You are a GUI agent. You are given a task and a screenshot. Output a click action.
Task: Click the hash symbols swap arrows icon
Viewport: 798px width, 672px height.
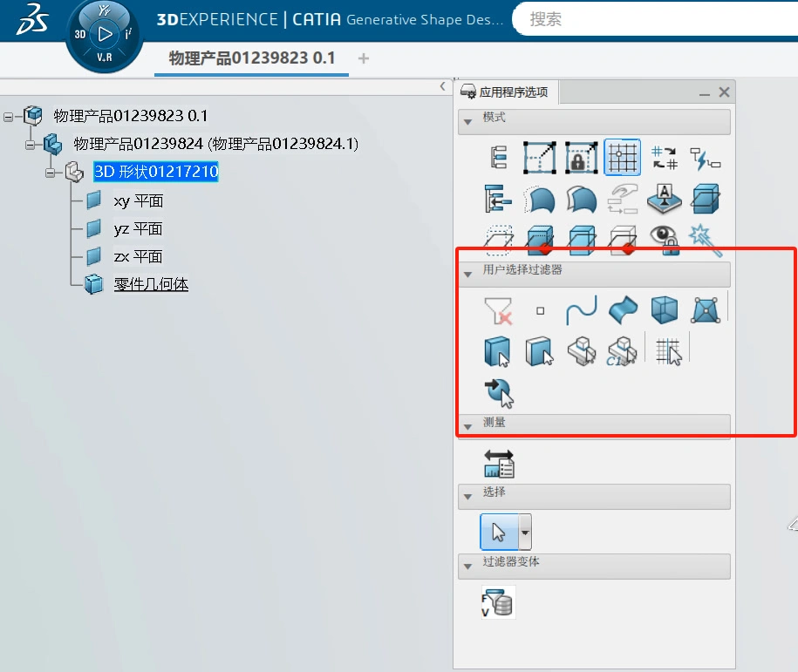pos(665,157)
